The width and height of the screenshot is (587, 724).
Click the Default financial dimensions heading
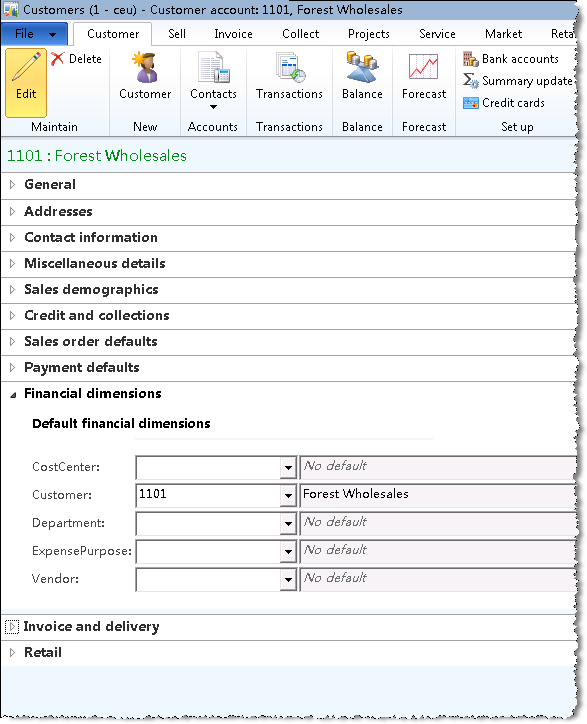coord(121,424)
